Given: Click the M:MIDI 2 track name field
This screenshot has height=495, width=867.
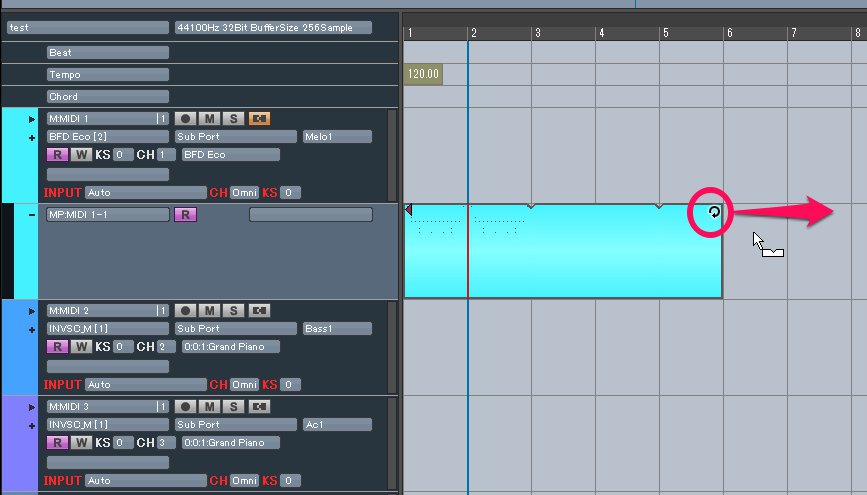Looking at the screenshot, I should click(x=108, y=311).
